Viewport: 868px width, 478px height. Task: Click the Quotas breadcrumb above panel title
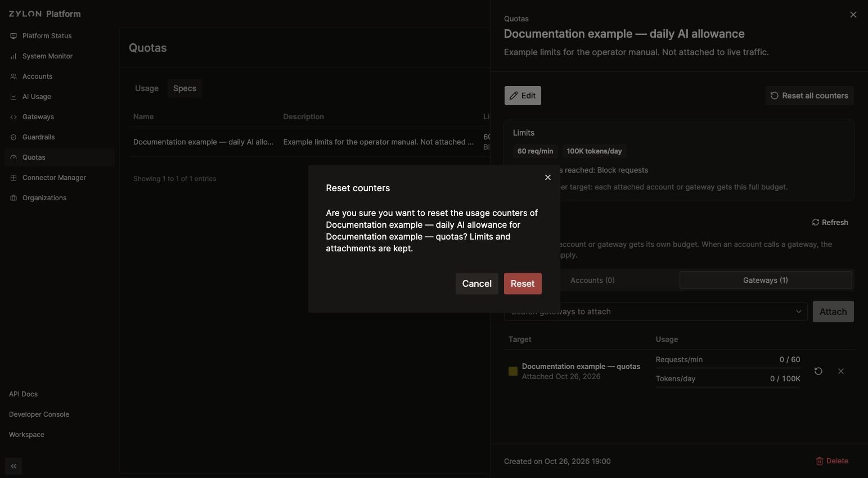[x=516, y=19]
